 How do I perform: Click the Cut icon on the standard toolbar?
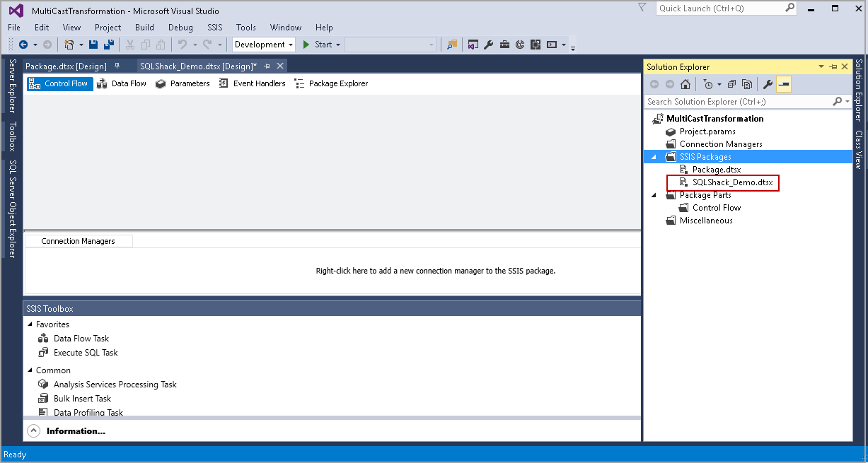pyautogui.click(x=130, y=44)
